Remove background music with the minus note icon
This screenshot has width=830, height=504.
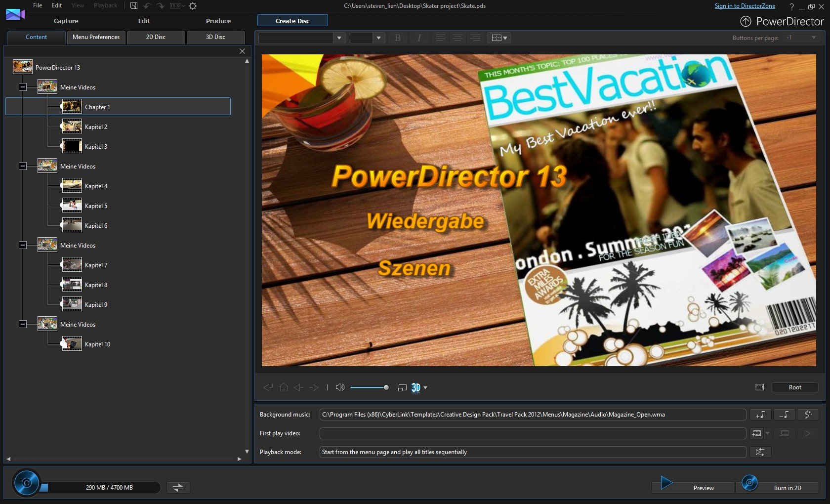784,415
